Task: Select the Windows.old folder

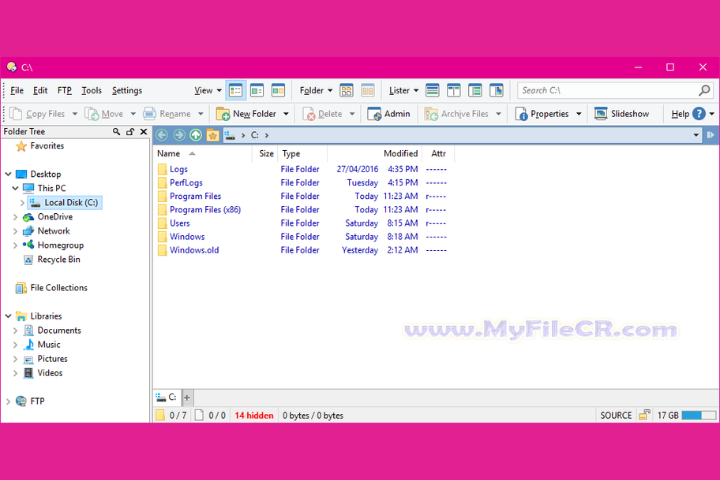Action: click(194, 250)
